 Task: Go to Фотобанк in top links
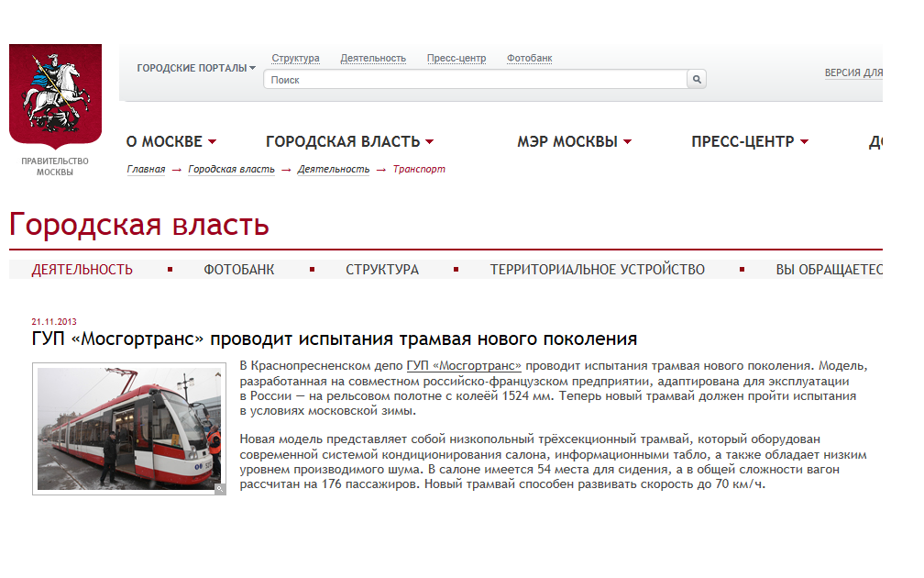(529, 59)
